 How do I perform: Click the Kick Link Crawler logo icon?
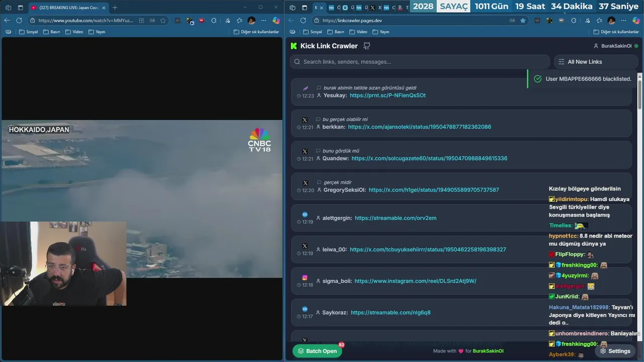[x=294, y=46]
